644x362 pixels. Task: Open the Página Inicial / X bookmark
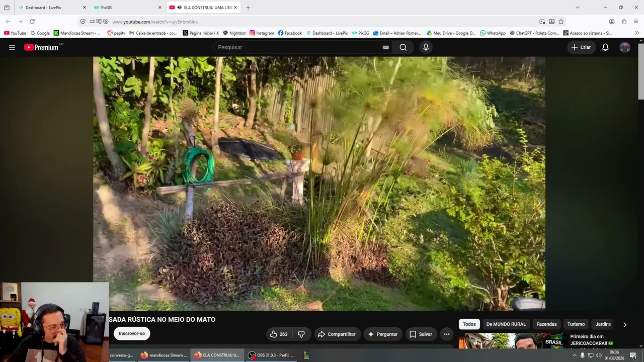201,33
